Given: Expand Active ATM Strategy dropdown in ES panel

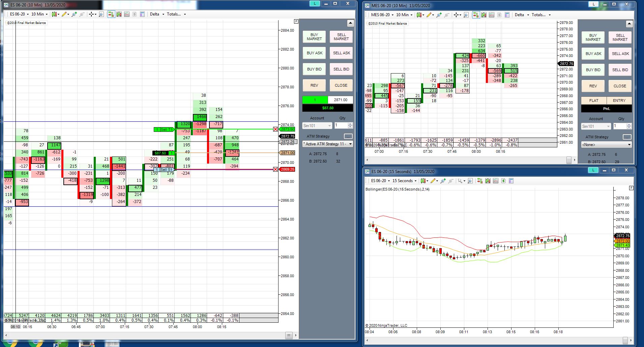Looking at the screenshot, I should [327, 144].
